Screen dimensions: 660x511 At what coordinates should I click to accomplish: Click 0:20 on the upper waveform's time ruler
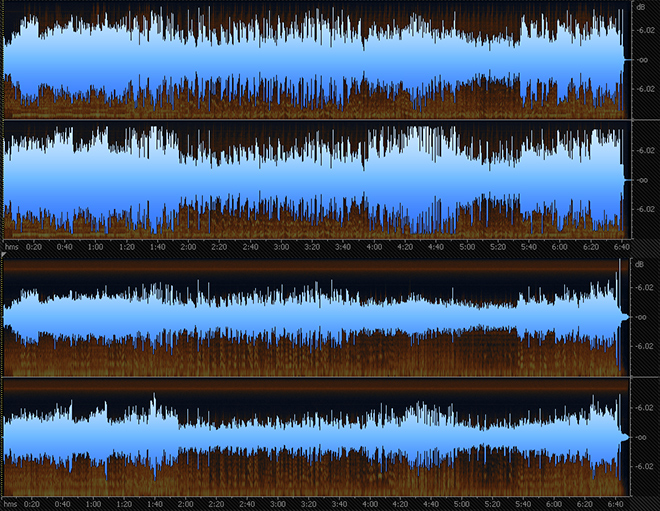(x=34, y=247)
